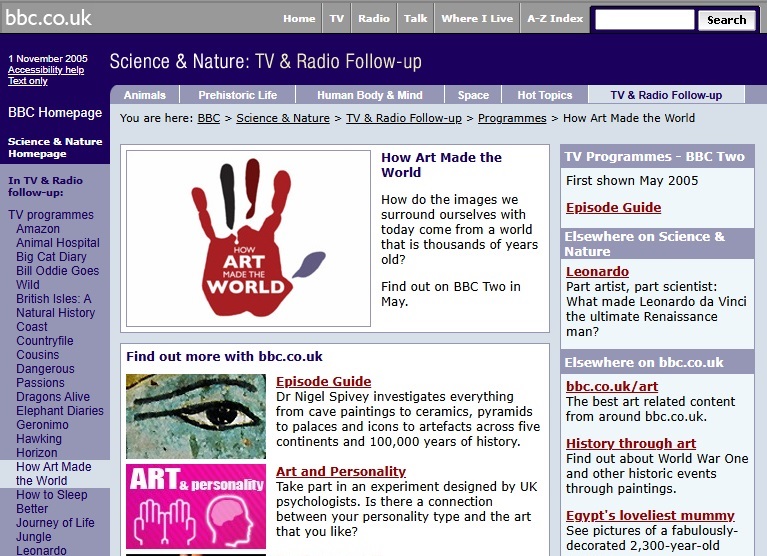Open the bbc.co.uk/art link
Screen dimensions: 767x556
click(x=612, y=386)
